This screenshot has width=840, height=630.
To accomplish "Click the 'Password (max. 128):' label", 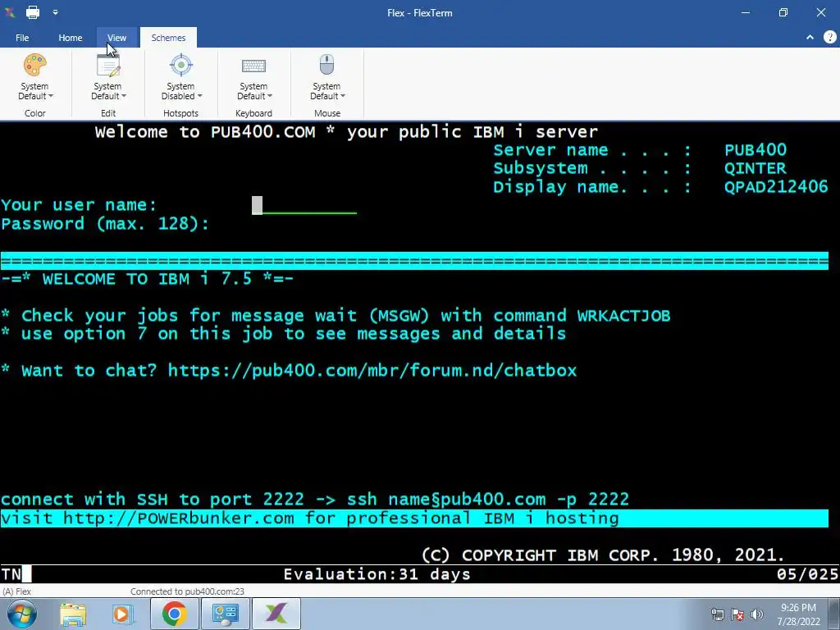I will coord(105,223).
